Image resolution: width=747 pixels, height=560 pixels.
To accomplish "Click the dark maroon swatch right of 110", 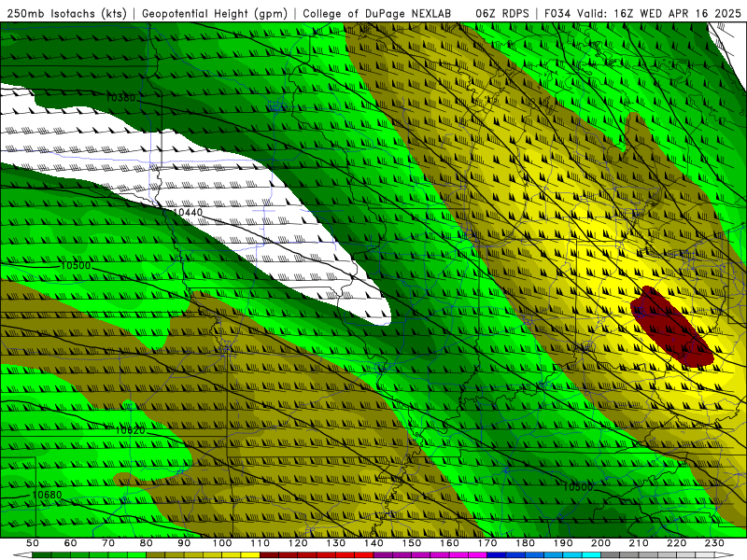I will click(x=269, y=555).
